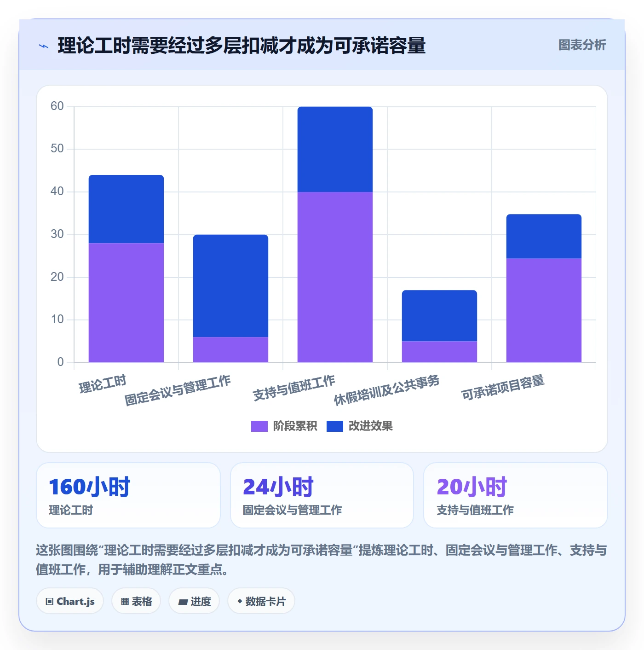Open the 24小时 固定会议与管理工作 data card

pyautogui.click(x=322, y=495)
